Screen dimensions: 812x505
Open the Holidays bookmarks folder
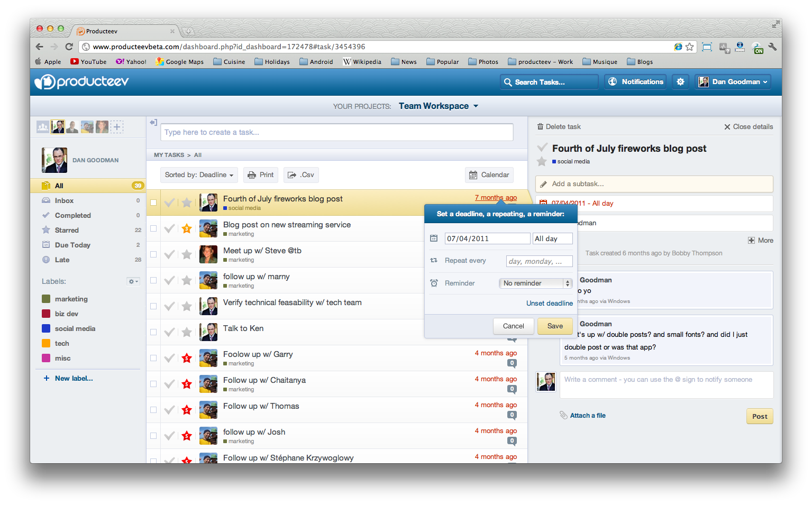(272, 62)
